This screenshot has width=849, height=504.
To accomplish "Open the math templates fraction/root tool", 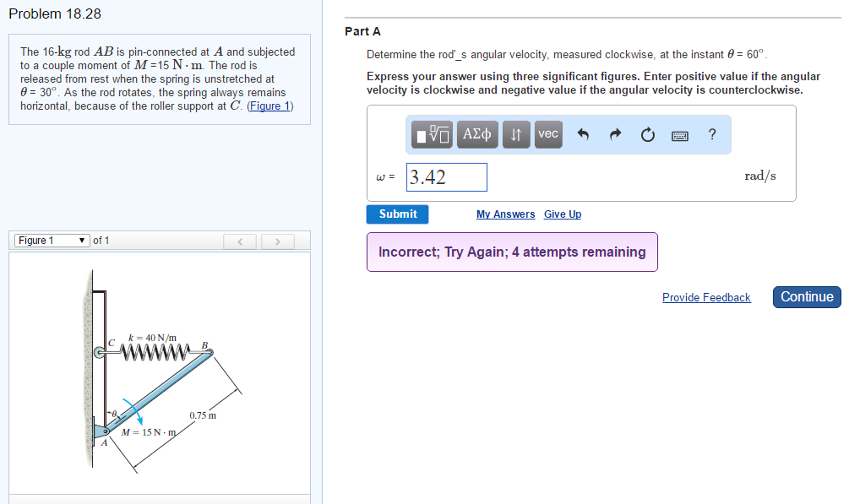I will click(x=432, y=134).
